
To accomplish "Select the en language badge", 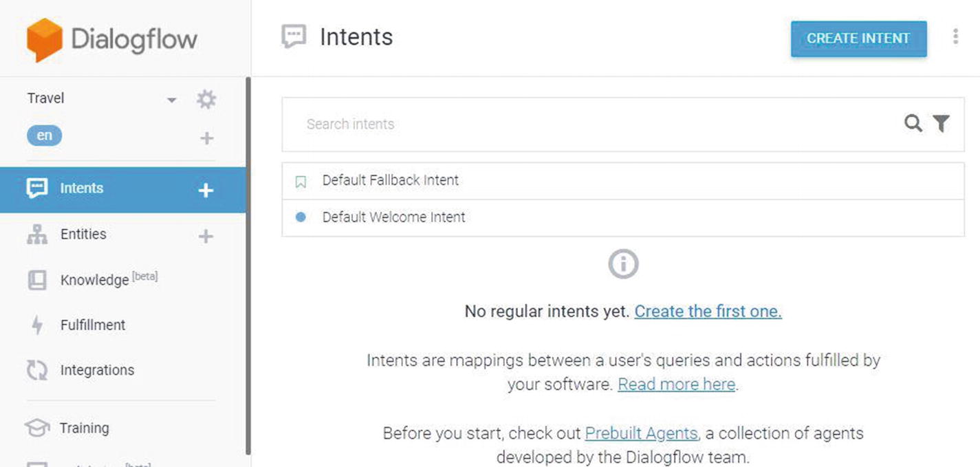I will 44,135.
